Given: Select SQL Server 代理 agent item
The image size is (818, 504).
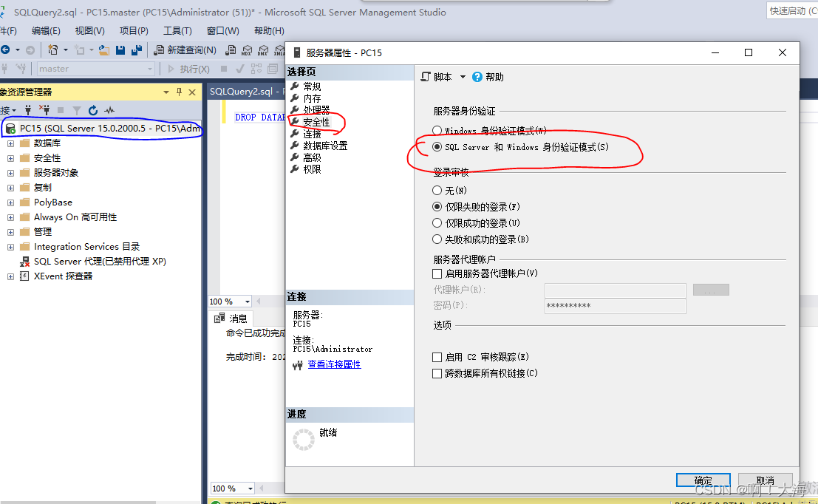Looking at the screenshot, I should tap(100, 262).
